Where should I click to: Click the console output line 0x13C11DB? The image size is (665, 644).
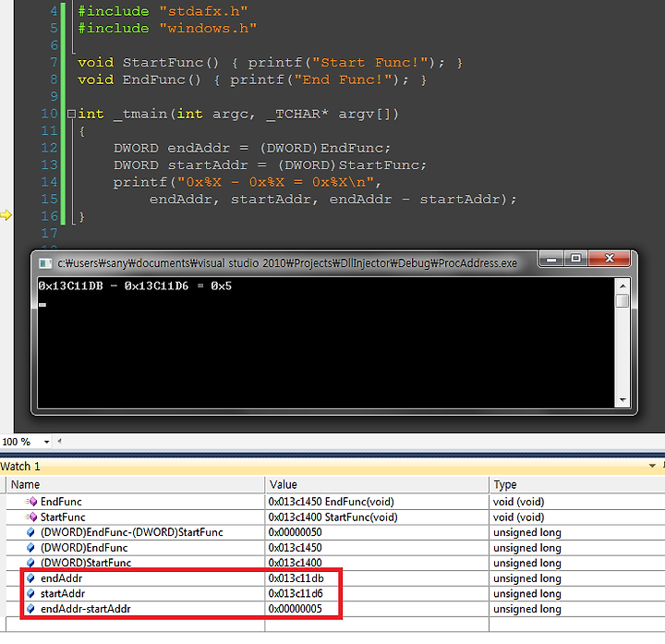coord(135,286)
